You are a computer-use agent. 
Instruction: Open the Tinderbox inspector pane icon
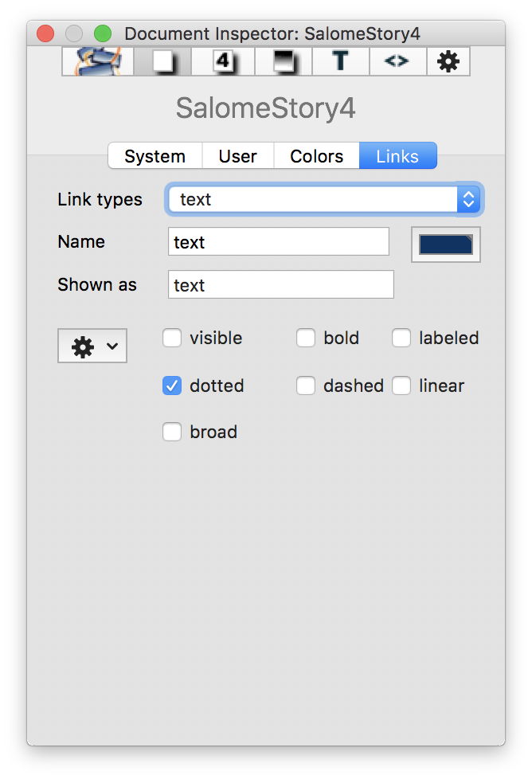pyautogui.click(x=98, y=61)
